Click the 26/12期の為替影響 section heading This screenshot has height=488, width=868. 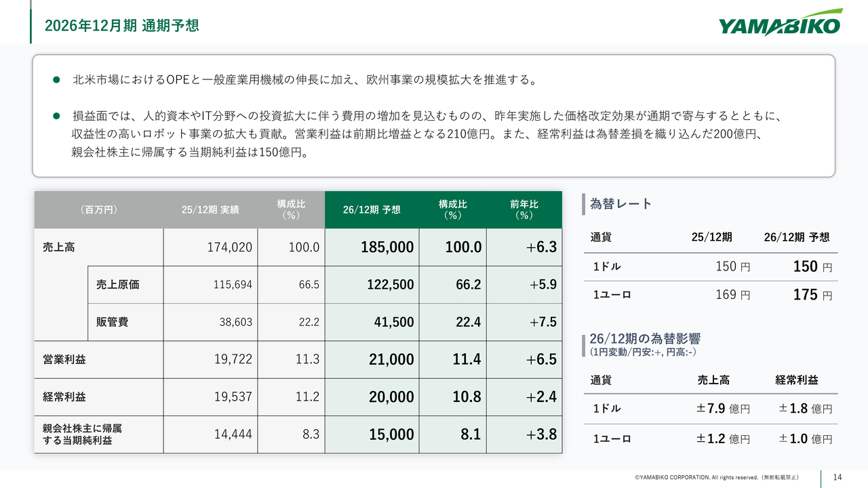[645, 339]
